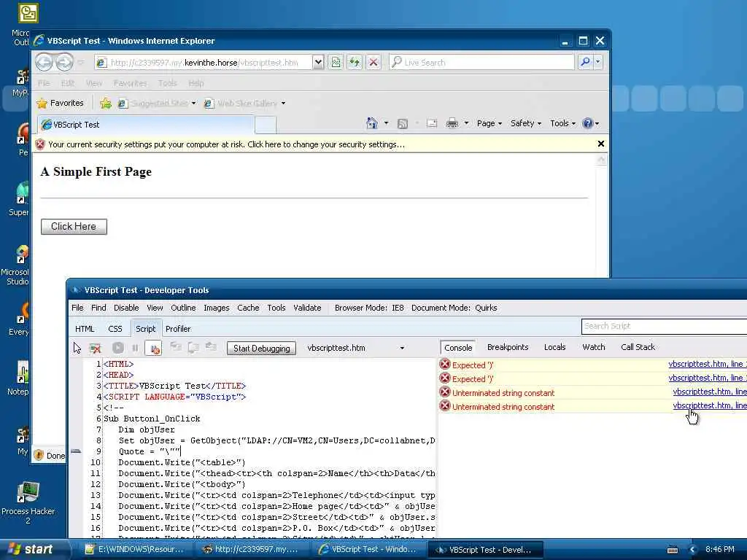Click the Step Over icon

[193, 348]
